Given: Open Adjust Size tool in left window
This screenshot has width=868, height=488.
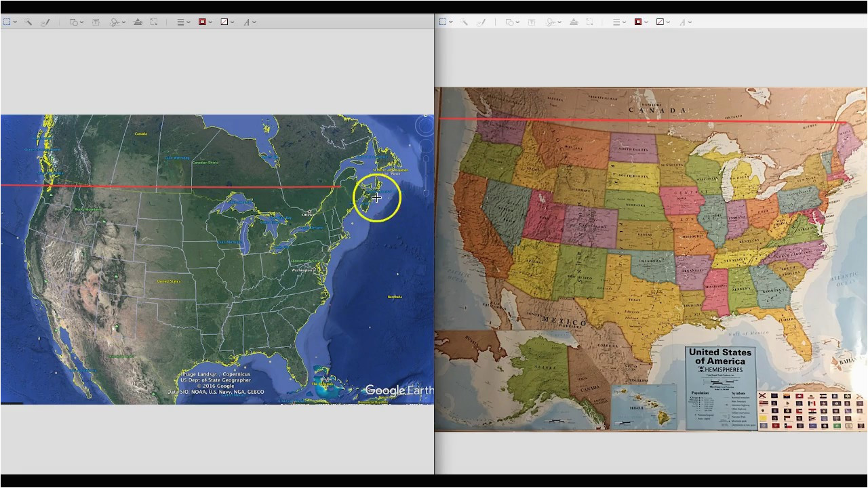Looking at the screenshot, I should click(x=154, y=22).
